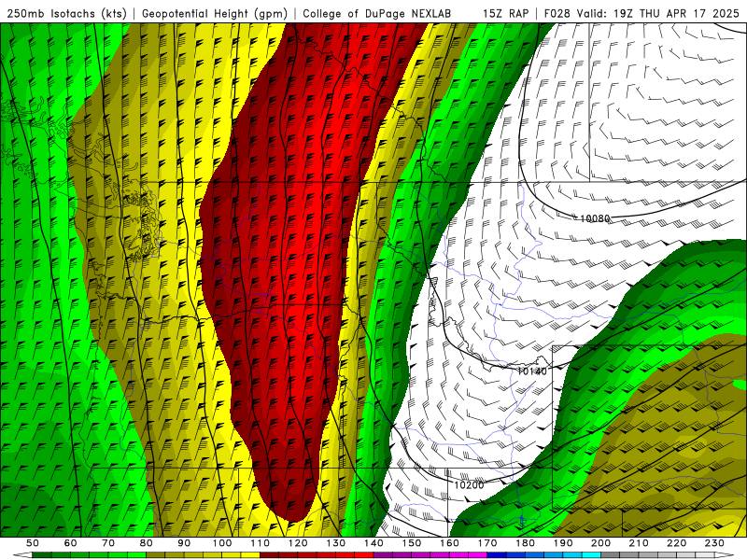
Task: Click the 10080 height contour label
Action: click(595, 218)
